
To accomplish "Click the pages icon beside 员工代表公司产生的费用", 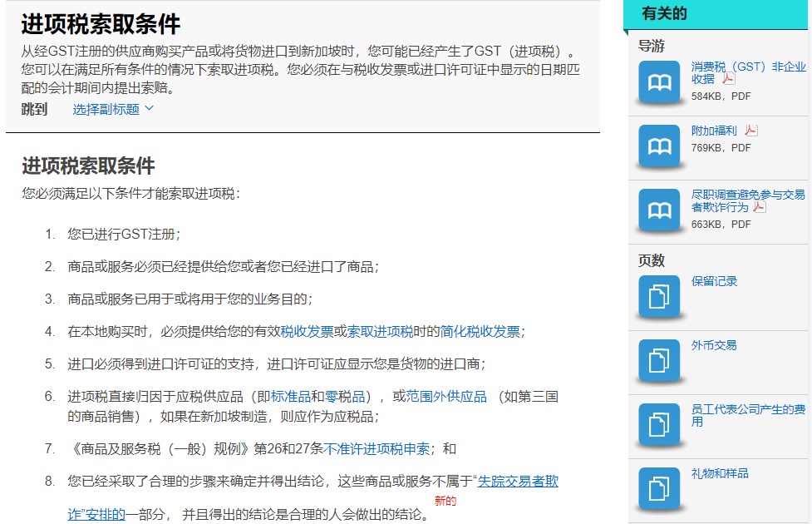I will [659, 423].
